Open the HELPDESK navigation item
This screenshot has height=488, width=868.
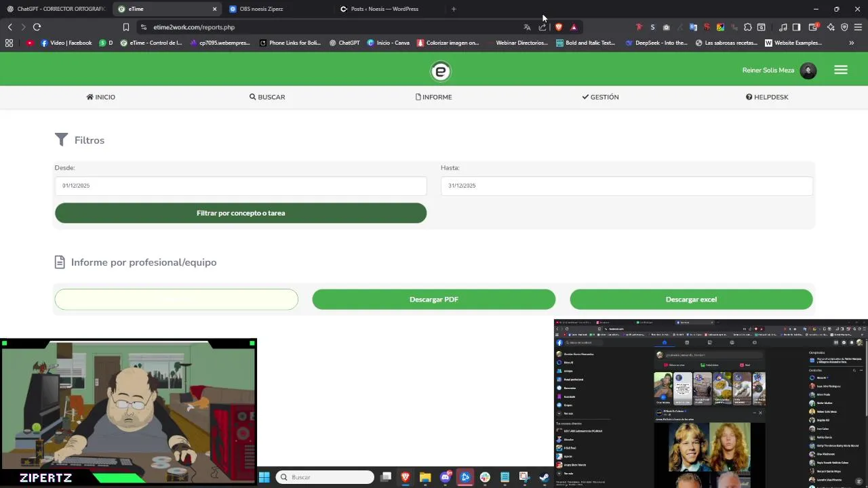767,97
